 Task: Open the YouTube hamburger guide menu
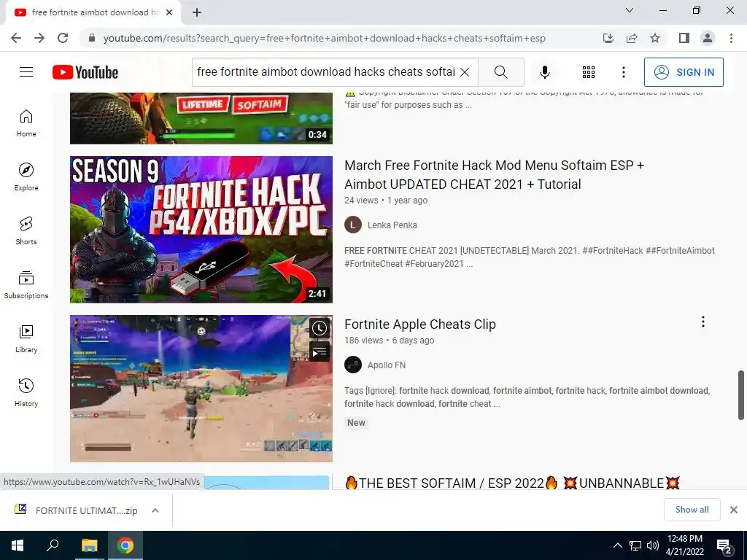point(26,72)
